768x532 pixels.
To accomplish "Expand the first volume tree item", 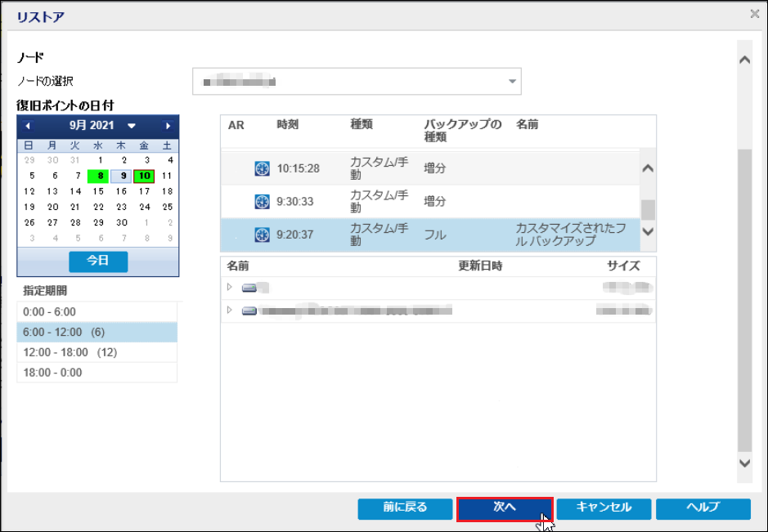I will (230, 287).
